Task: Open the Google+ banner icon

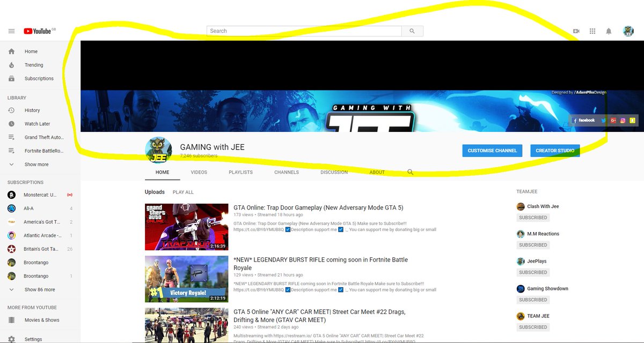Action: 613,121
